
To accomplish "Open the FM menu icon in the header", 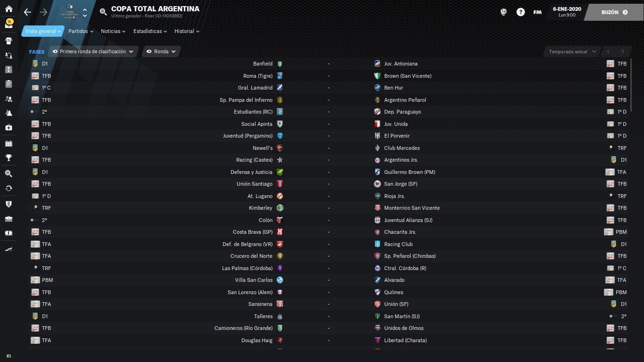I will click(537, 12).
